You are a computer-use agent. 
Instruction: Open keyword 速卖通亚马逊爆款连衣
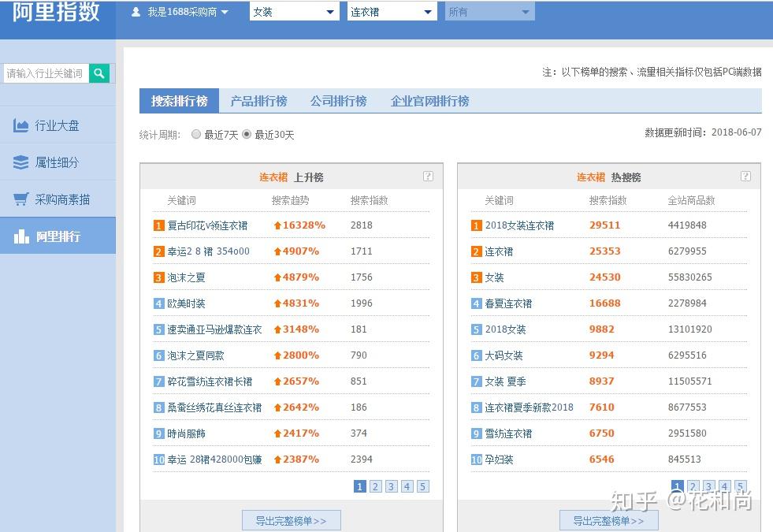[214, 329]
